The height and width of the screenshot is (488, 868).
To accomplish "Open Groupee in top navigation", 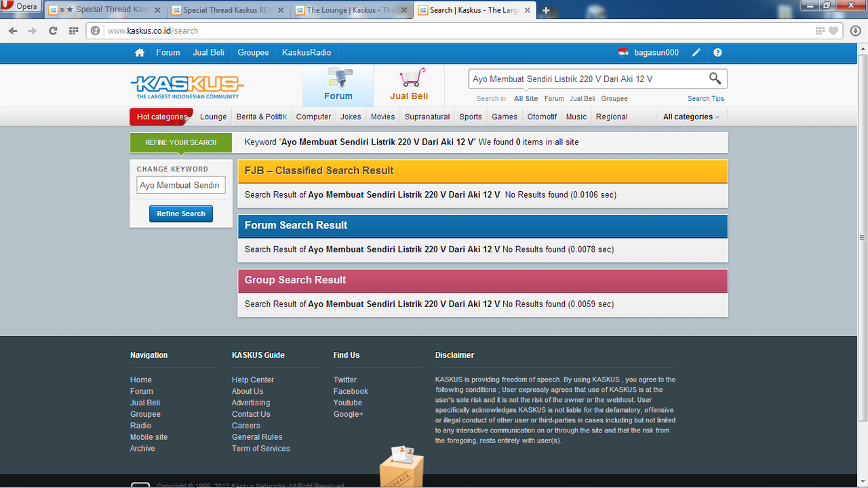I will coord(253,53).
